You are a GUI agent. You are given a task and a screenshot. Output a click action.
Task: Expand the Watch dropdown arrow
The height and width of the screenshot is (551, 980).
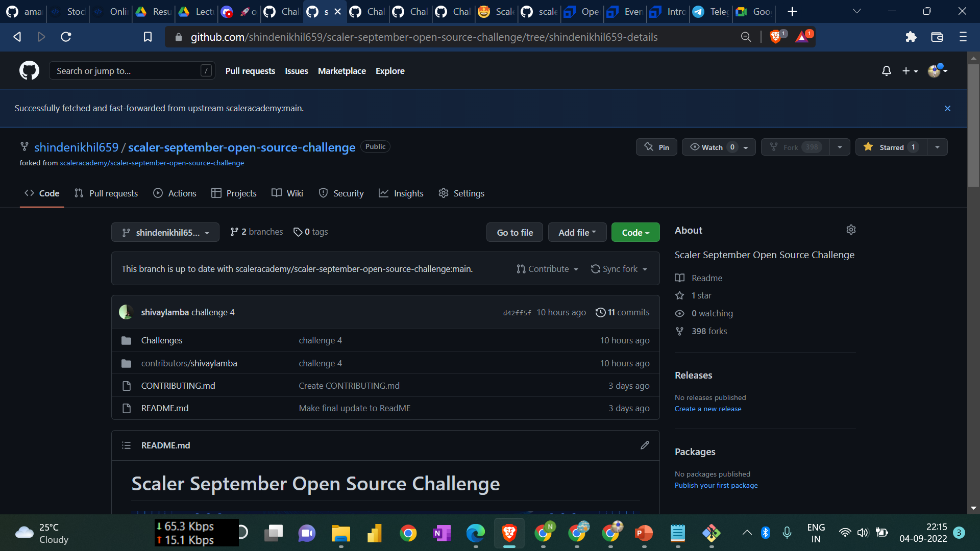pyautogui.click(x=744, y=147)
